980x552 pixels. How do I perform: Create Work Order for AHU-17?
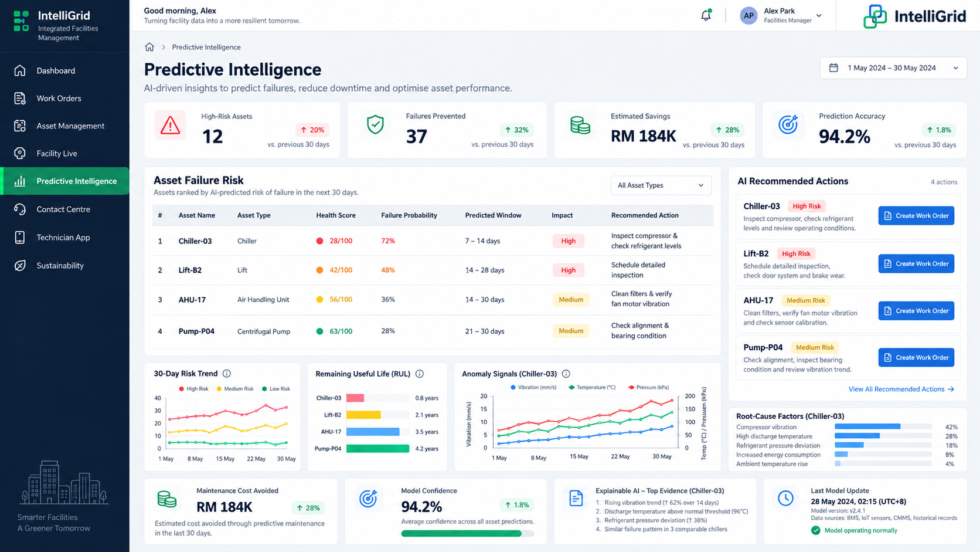click(x=916, y=311)
